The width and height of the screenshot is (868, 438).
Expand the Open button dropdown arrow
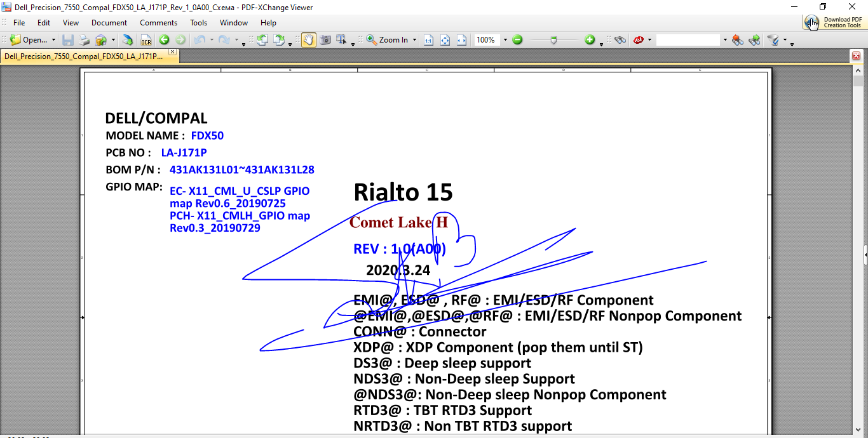click(53, 40)
